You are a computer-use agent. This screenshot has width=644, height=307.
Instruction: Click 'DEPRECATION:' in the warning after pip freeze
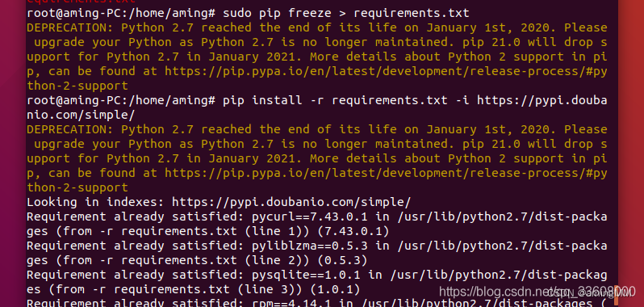(x=70, y=27)
